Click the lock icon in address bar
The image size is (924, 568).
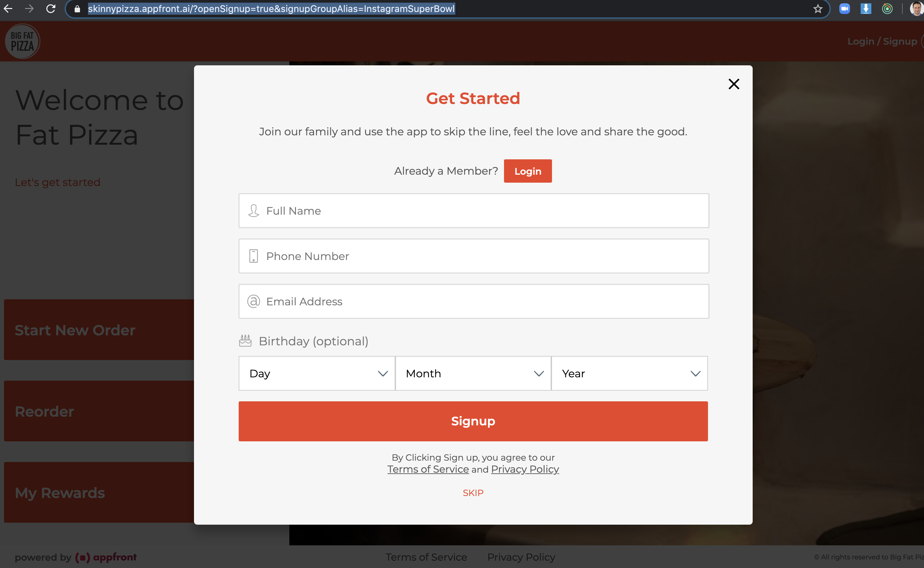(x=77, y=9)
